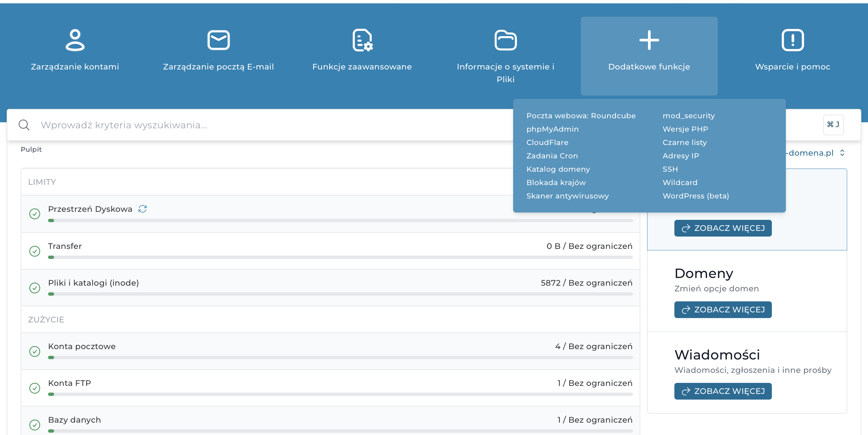This screenshot has height=435, width=868.
Task: Open Poczta webowa: Roundcube
Action: tap(581, 115)
